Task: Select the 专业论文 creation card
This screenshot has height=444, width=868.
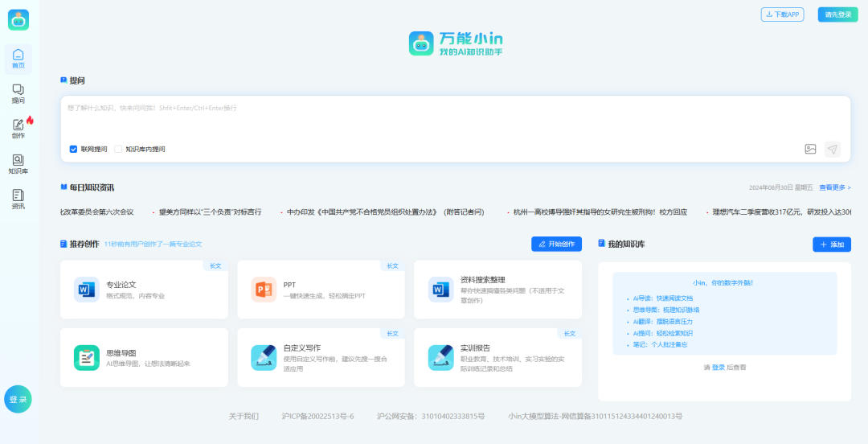Action: 144,290
